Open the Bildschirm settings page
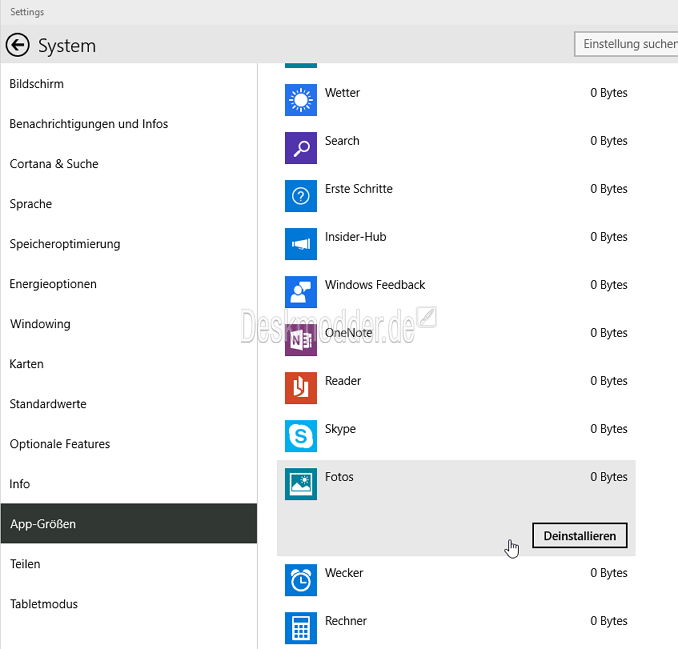Screen dimensions: 678x649 128,84
